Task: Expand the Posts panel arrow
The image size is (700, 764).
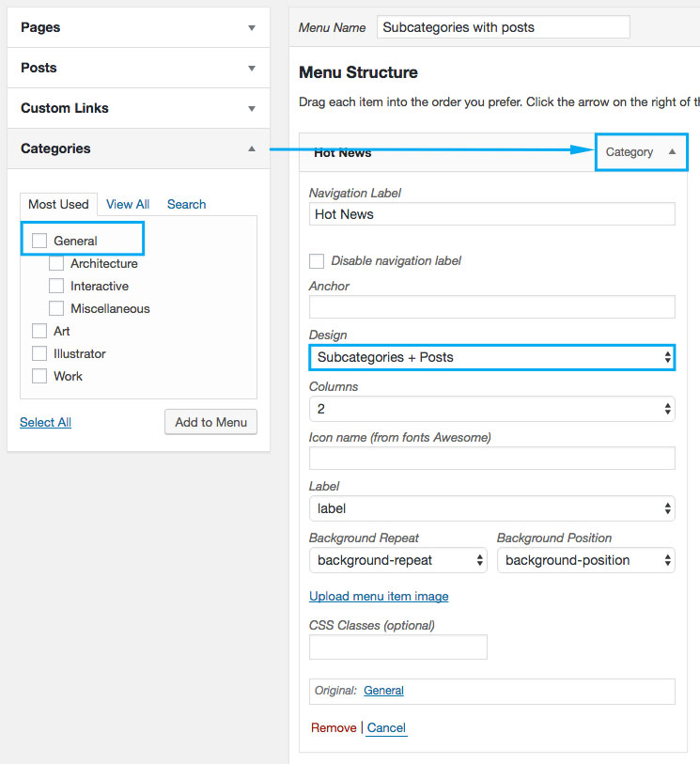Action: point(251,69)
